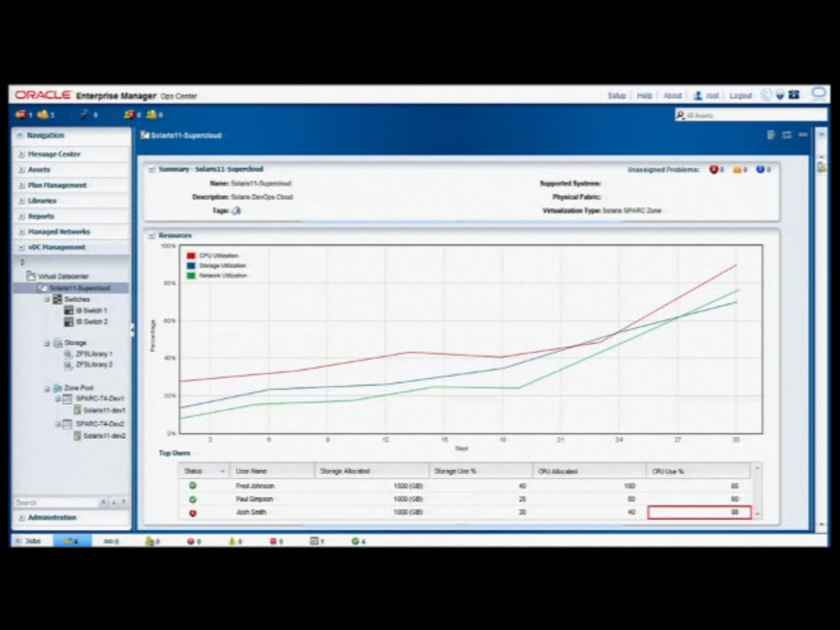Expand the Message Center section
Viewport: 840px width, 630px height.
coord(21,154)
